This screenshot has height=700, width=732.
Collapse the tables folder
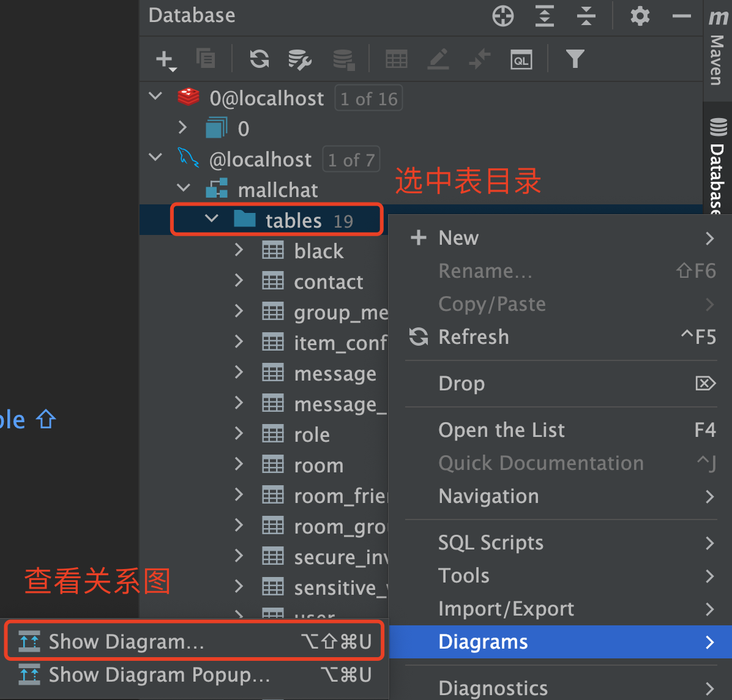coord(212,218)
